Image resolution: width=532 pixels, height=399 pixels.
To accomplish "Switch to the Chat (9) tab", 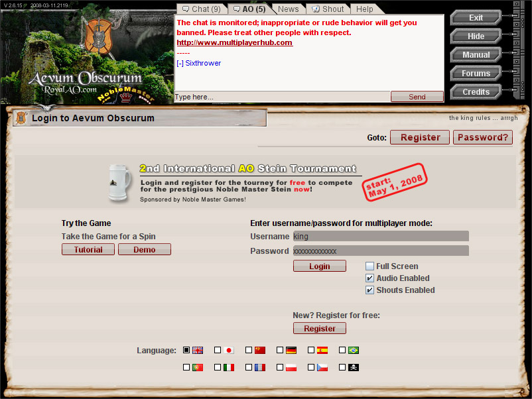I will tap(202, 9).
